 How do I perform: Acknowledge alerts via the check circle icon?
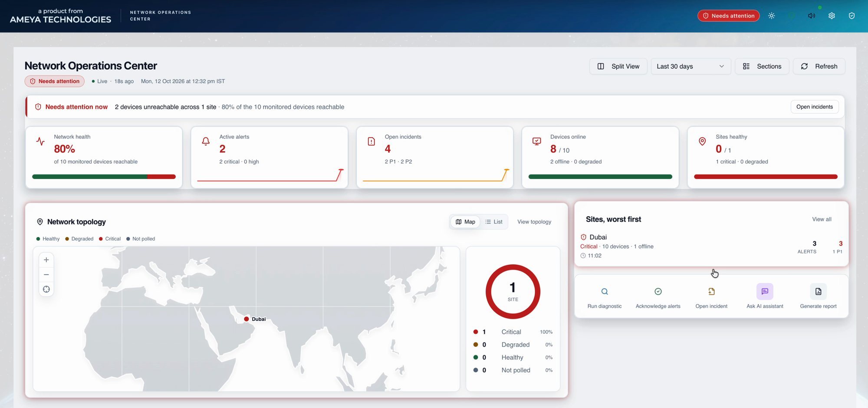658,292
